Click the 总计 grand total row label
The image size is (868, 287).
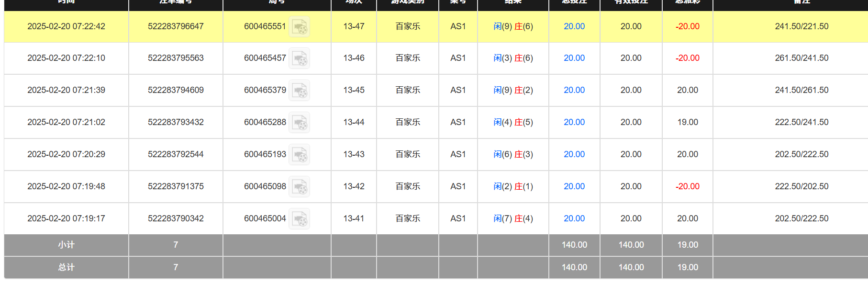pos(66,267)
